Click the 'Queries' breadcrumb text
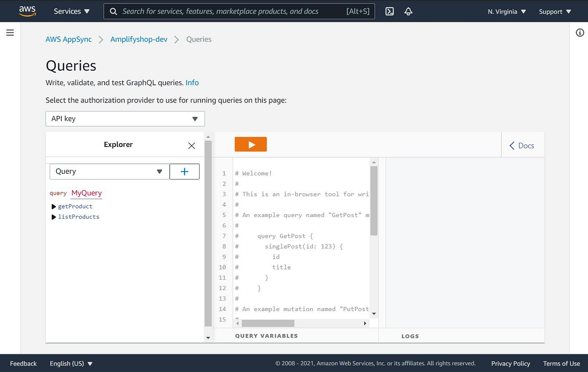588x372 pixels. pos(199,39)
